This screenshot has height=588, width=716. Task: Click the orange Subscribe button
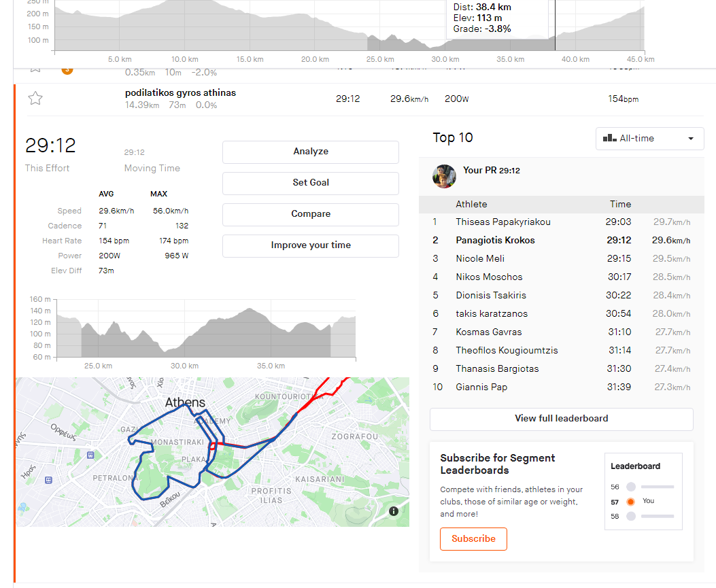(x=473, y=539)
